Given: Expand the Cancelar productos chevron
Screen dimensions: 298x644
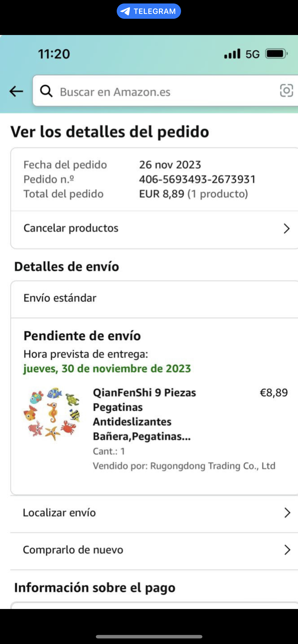Looking at the screenshot, I should pyautogui.click(x=286, y=229).
